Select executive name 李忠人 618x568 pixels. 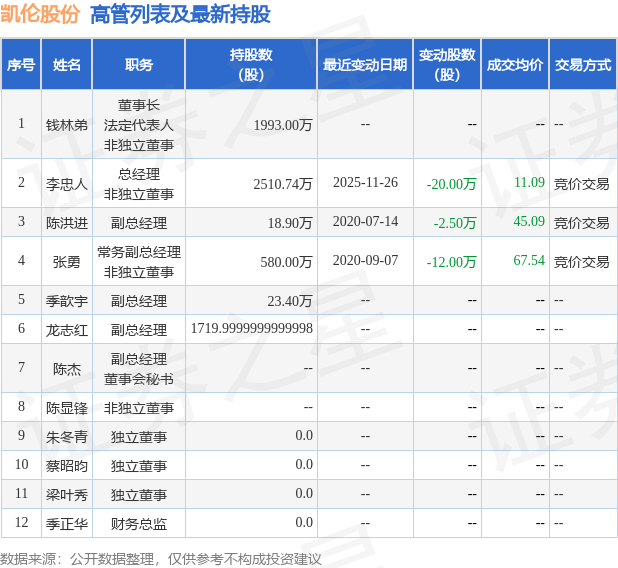67,184
